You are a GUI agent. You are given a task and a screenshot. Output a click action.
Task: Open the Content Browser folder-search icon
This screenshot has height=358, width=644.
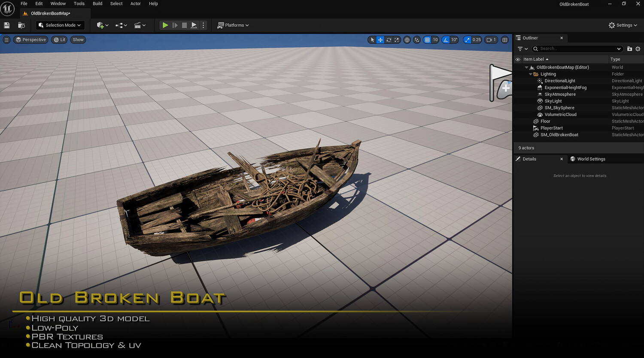21,25
